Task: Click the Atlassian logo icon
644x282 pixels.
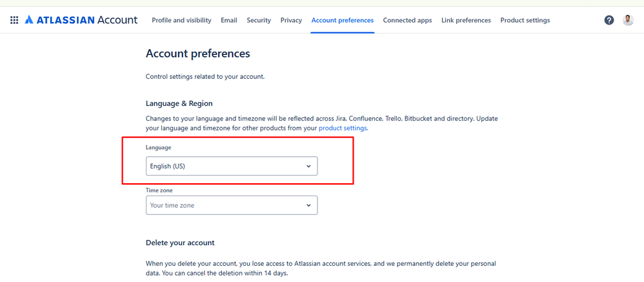Action: [29, 20]
